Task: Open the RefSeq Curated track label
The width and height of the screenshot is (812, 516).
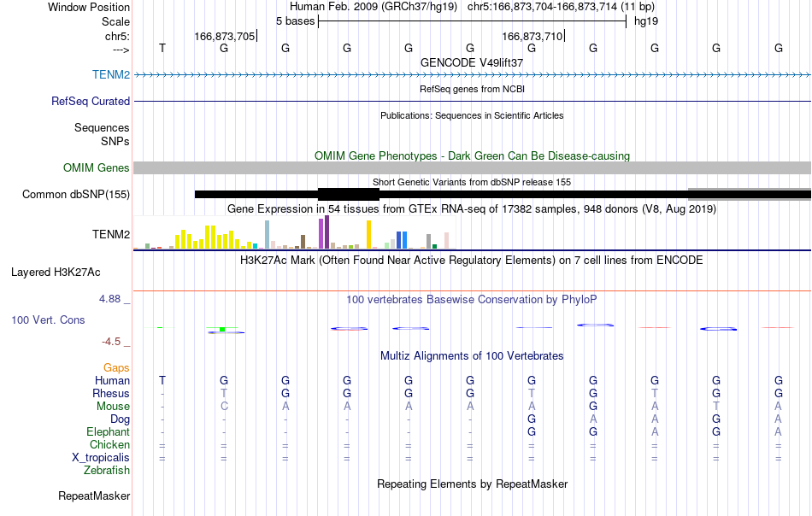Action: 90,101
